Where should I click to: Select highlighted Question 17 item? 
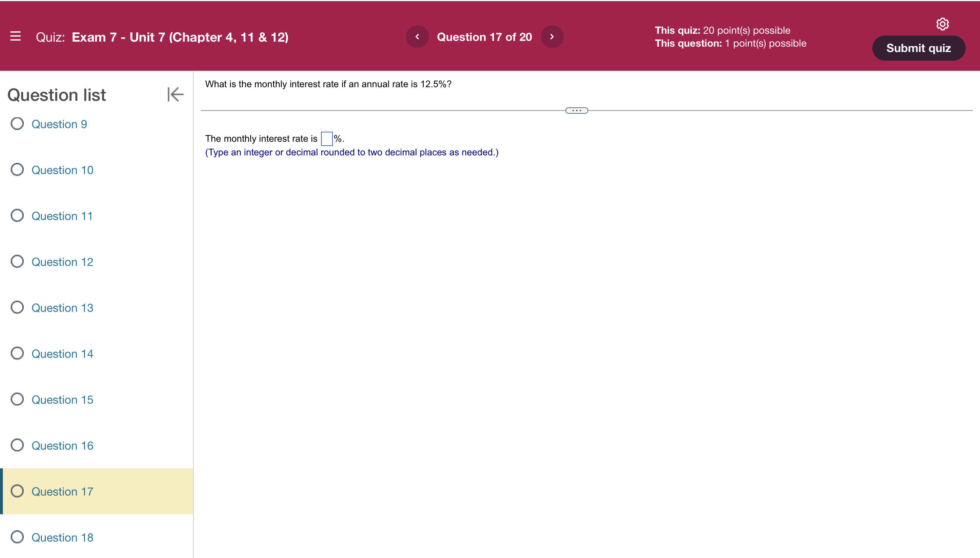coord(62,491)
